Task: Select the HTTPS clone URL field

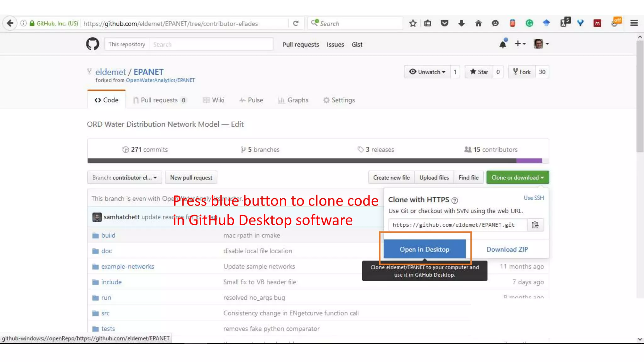Action: (458, 225)
